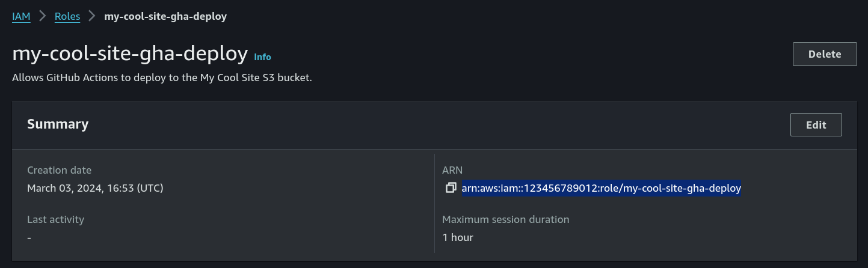Click the chevron after Roles breadcrumb
The width and height of the screenshot is (868, 268).
click(x=92, y=16)
